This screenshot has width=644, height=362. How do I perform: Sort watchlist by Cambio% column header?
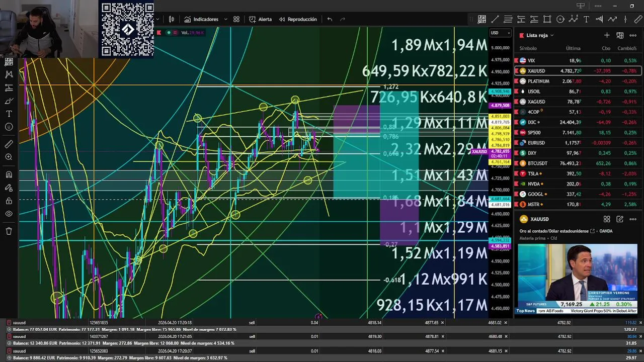(x=627, y=48)
